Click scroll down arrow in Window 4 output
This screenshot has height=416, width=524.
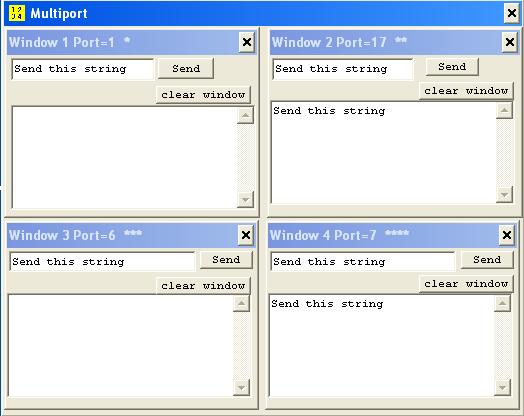coord(502,388)
